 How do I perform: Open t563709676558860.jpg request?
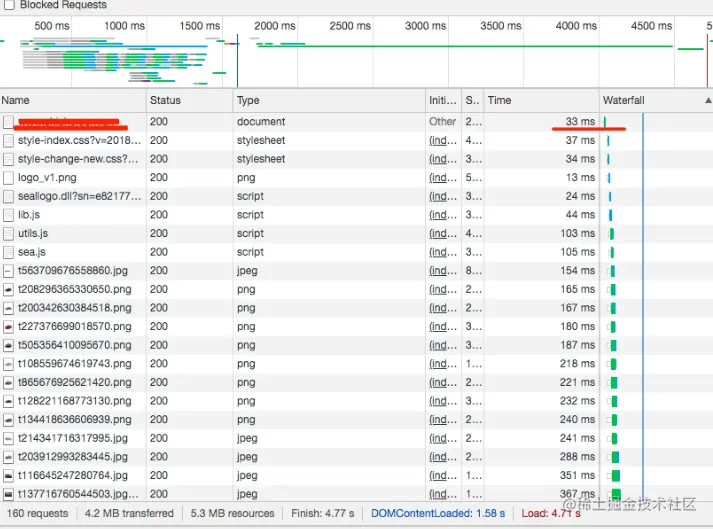click(356, 271)
